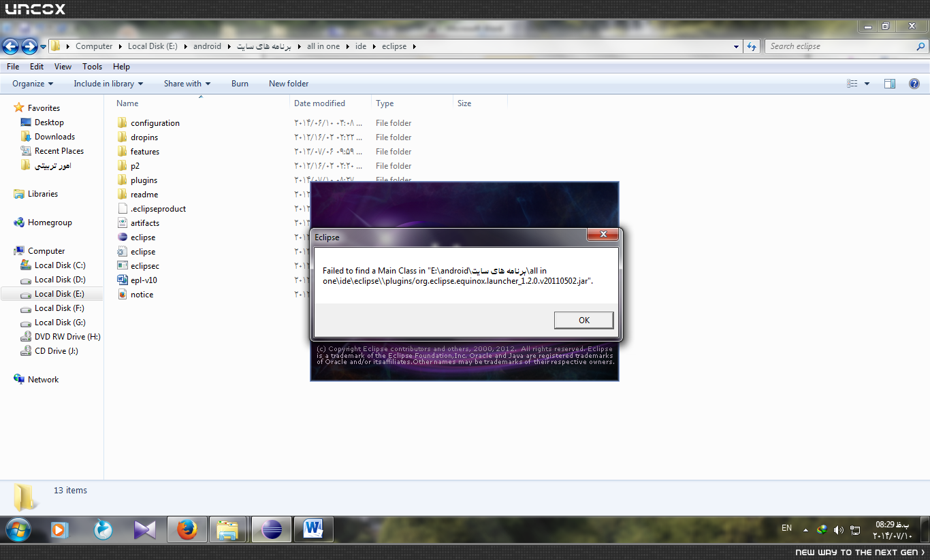930x560 pixels.
Task: Select the eclipsec file icon
Action: (123, 266)
